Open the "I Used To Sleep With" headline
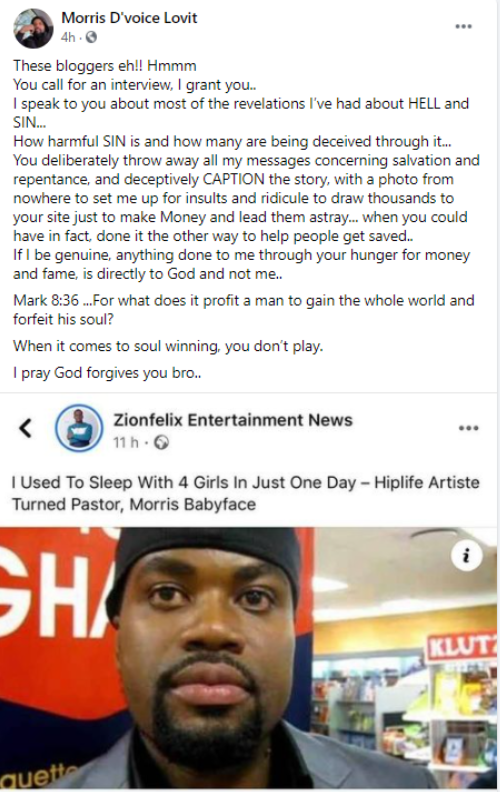 coord(245,493)
